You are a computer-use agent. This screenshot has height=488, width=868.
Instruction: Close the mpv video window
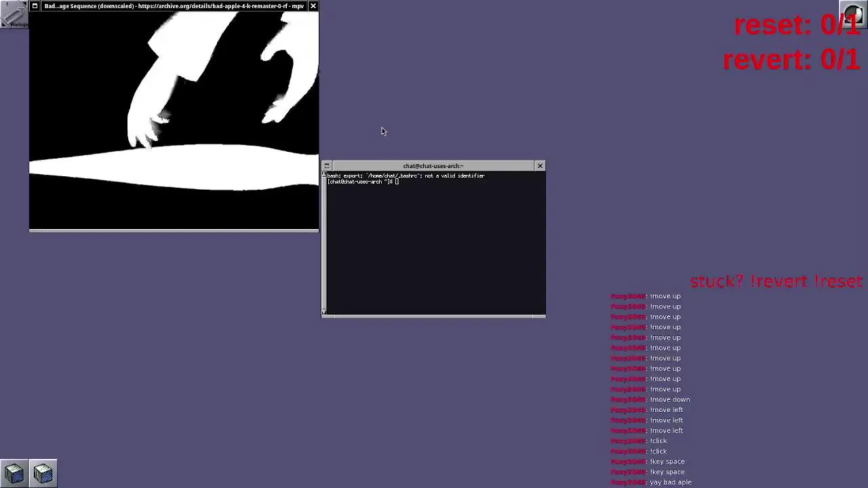coord(313,6)
